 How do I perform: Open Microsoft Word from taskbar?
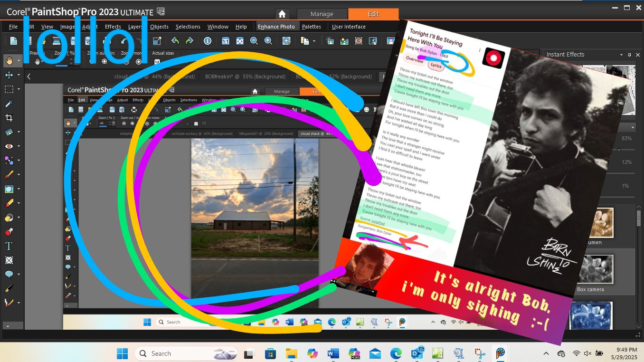tap(333, 353)
